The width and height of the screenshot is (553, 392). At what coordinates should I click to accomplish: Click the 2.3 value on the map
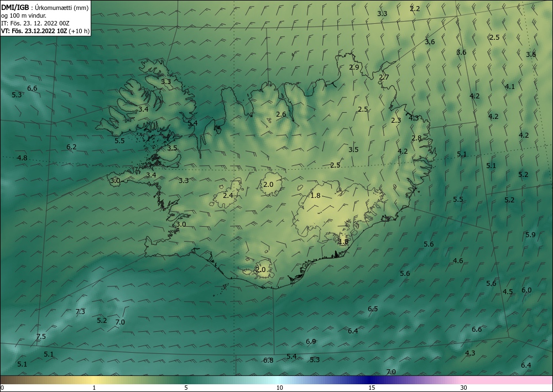[x=396, y=120]
